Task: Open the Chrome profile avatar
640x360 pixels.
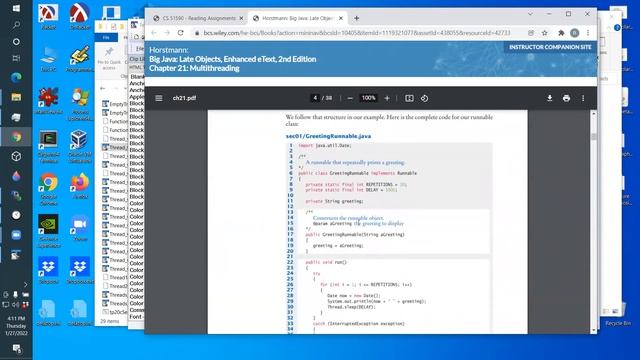Action: pyautogui.click(x=574, y=33)
